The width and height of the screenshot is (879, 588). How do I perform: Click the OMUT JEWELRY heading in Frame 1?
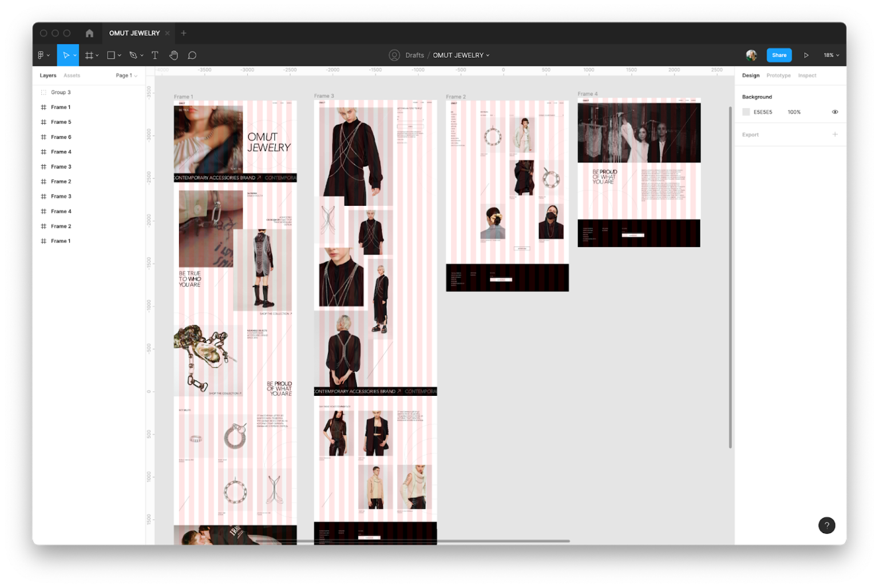coord(269,142)
